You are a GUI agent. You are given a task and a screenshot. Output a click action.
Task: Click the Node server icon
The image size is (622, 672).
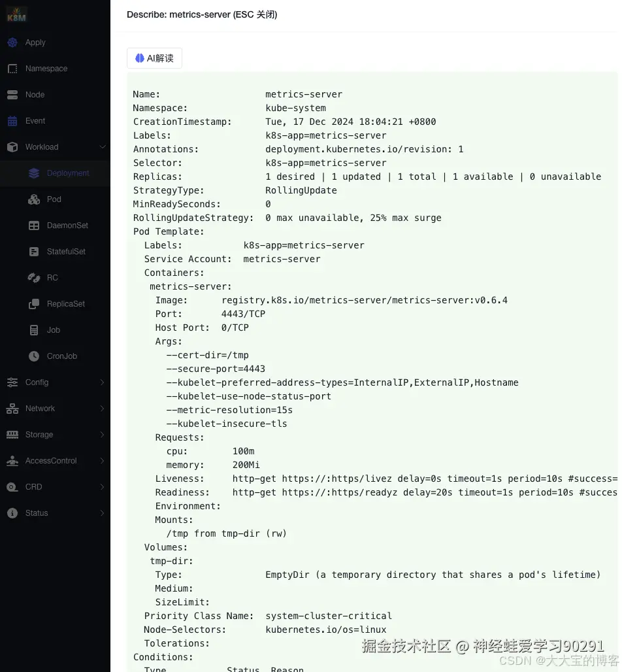(x=12, y=95)
